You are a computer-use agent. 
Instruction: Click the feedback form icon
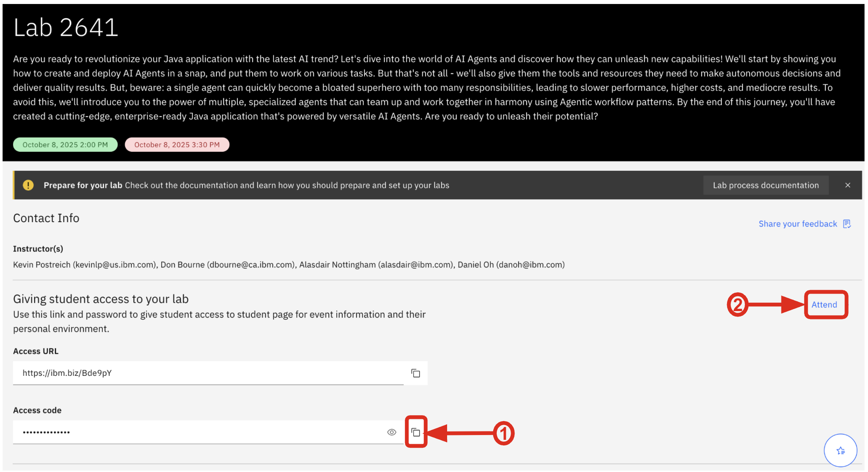click(x=847, y=224)
